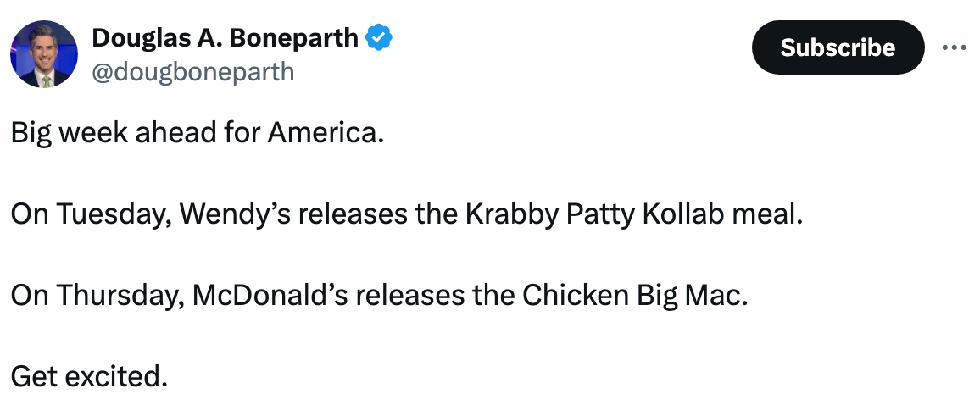Click the blue verified checkmark badge
The width and height of the screenshot is (980, 405).
pos(378,39)
